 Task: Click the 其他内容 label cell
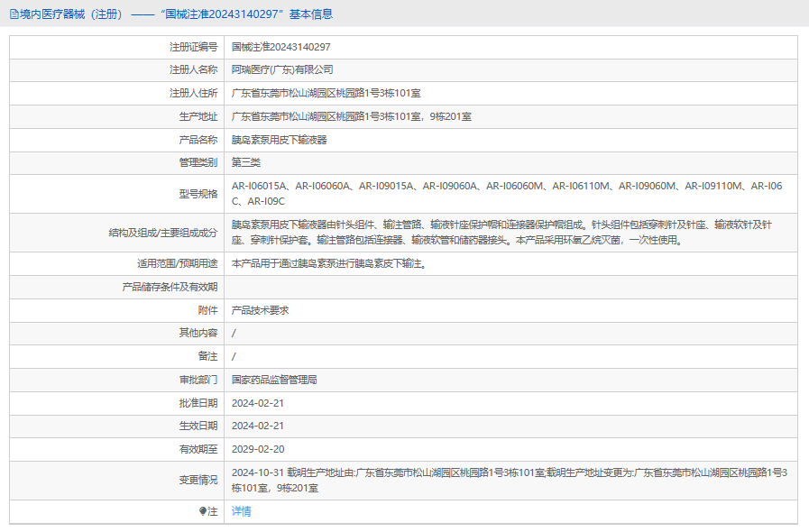point(116,333)
